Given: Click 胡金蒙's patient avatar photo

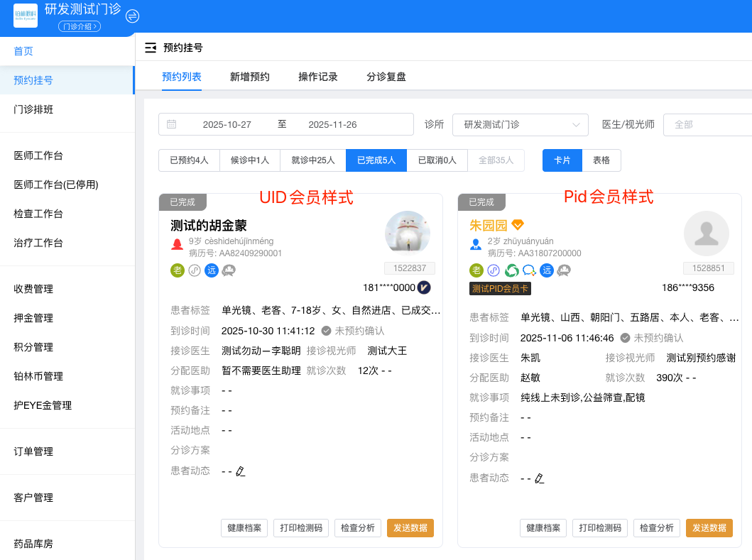Looking at the screenshot, I should pyautogui.click(x=408, y=233).
